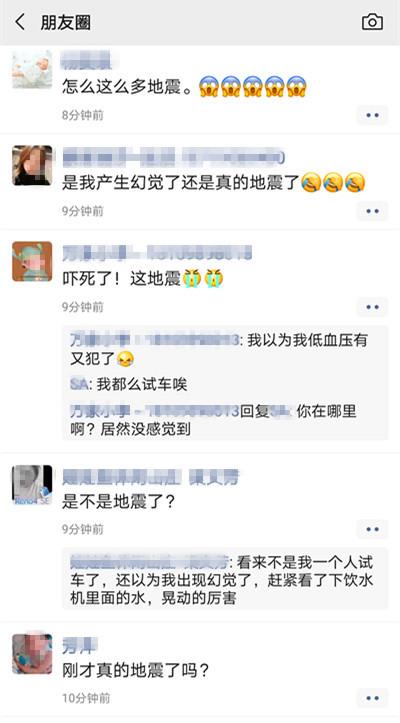
Task: Open more options on 怎么这么多地震 post
Action: 372,115
